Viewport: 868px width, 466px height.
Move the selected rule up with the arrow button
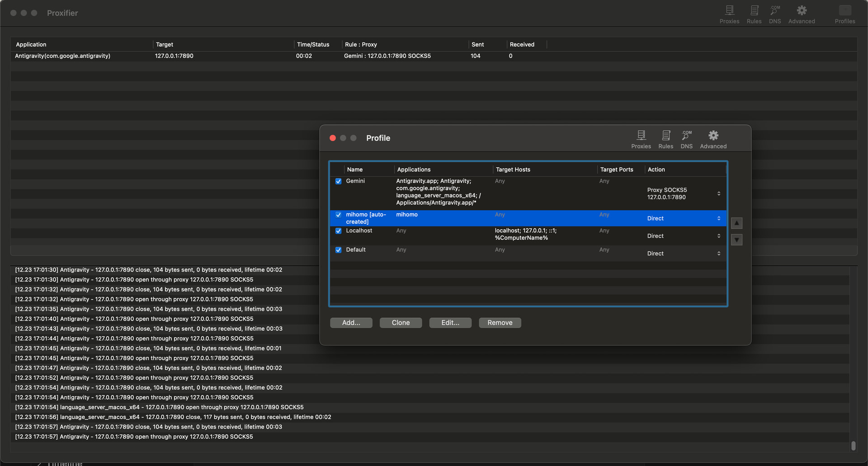[x=736, y=223]
